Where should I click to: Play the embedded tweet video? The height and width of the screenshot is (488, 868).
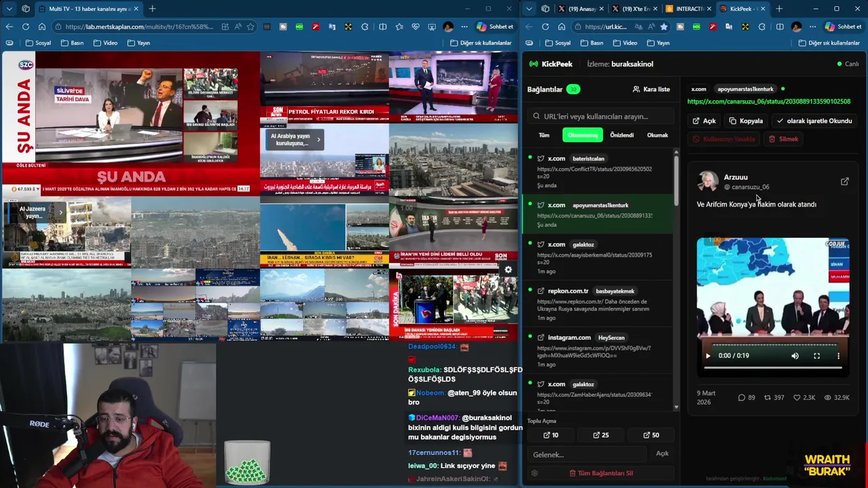tap(708, 355)
